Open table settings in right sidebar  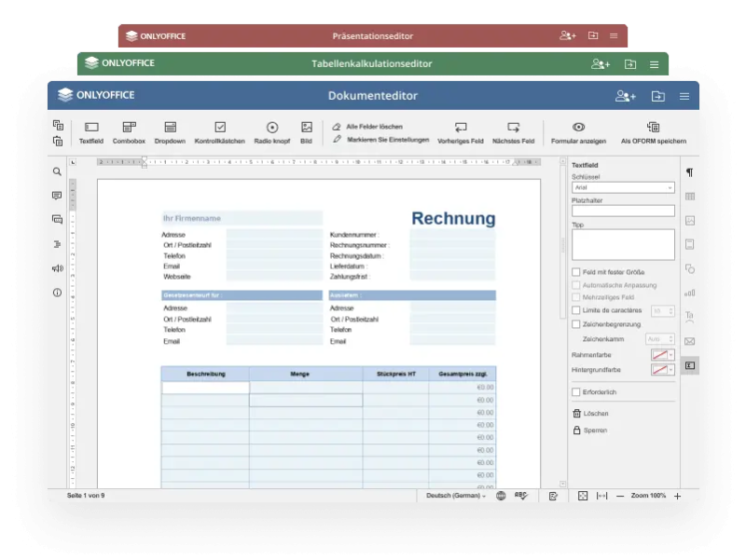point(690,197)
